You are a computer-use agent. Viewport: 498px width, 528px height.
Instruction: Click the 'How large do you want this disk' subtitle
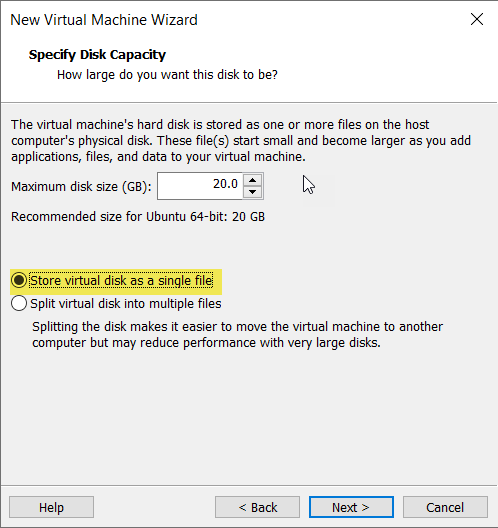pos(167,75)
